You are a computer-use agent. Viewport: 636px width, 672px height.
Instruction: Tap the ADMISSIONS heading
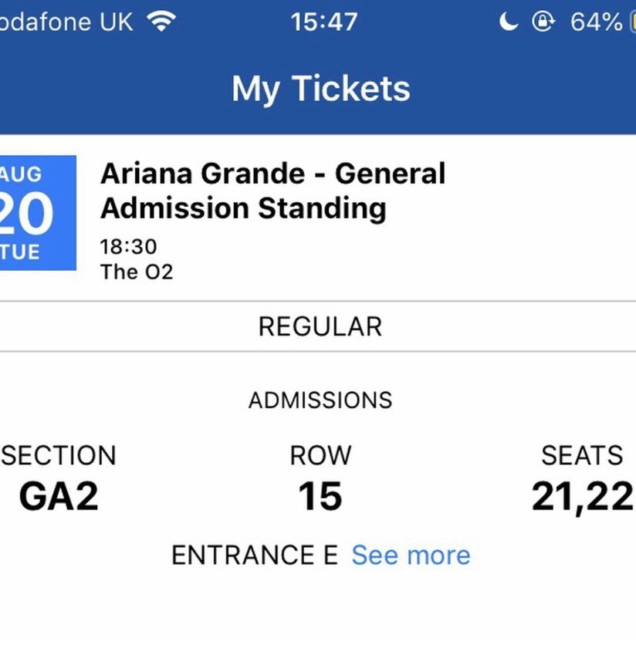click(x=320, y=400)
